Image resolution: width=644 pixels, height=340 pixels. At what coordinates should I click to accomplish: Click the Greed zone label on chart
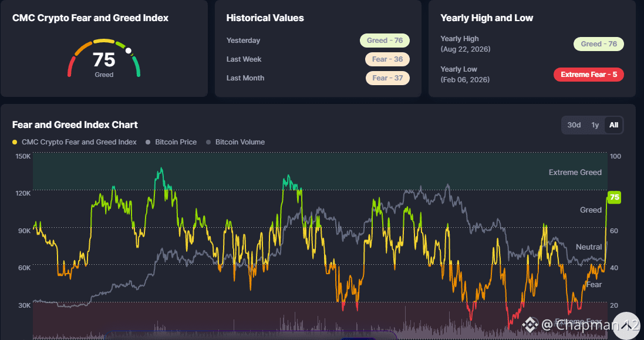591,210
